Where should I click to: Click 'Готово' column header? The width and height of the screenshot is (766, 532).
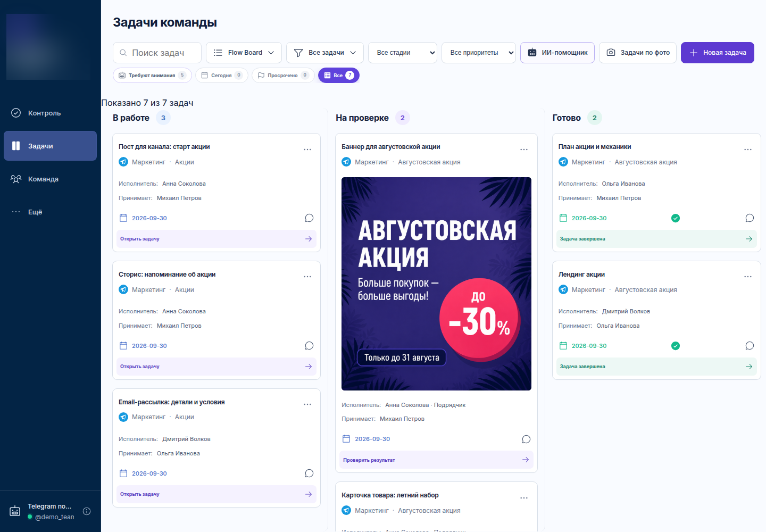[567, 118]
